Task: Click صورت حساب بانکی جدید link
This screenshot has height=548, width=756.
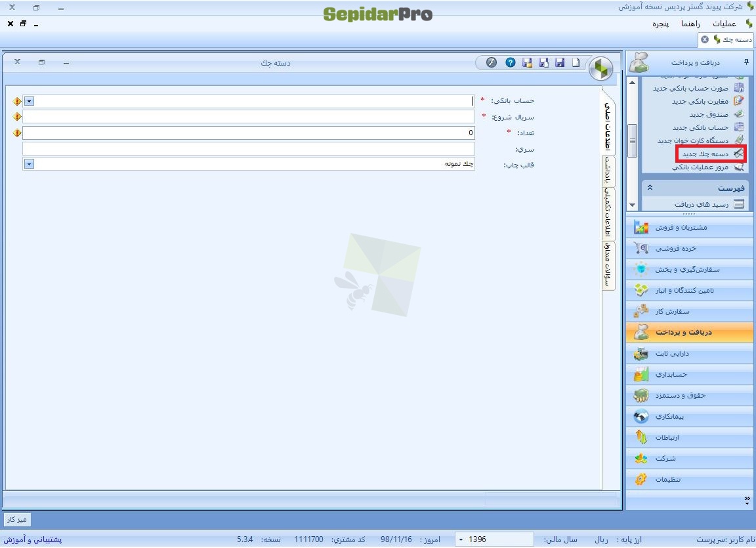Action: pyautogui.click(x=690, y=88)
